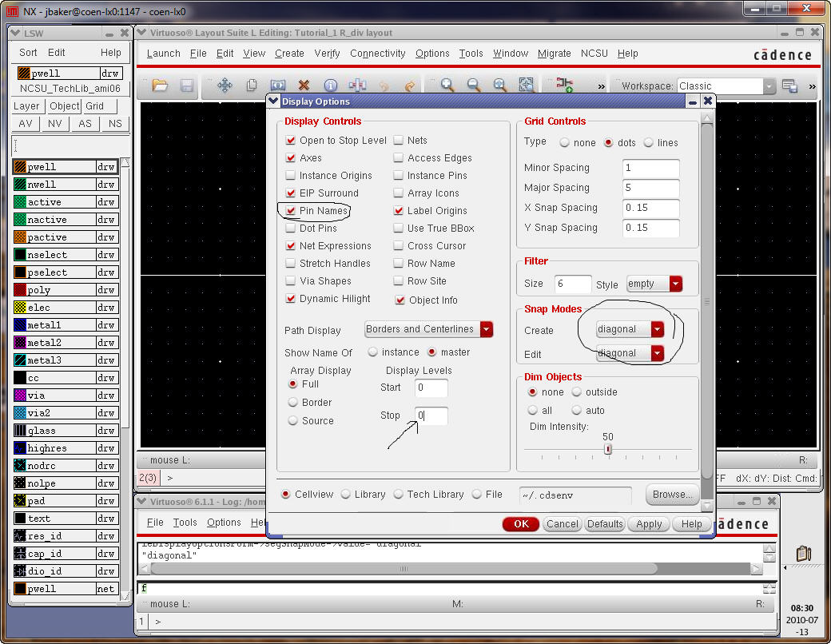Click the Browse... button
Image resolution: width=831 pixels, height=644 pixels.
[x=672, y=495]
